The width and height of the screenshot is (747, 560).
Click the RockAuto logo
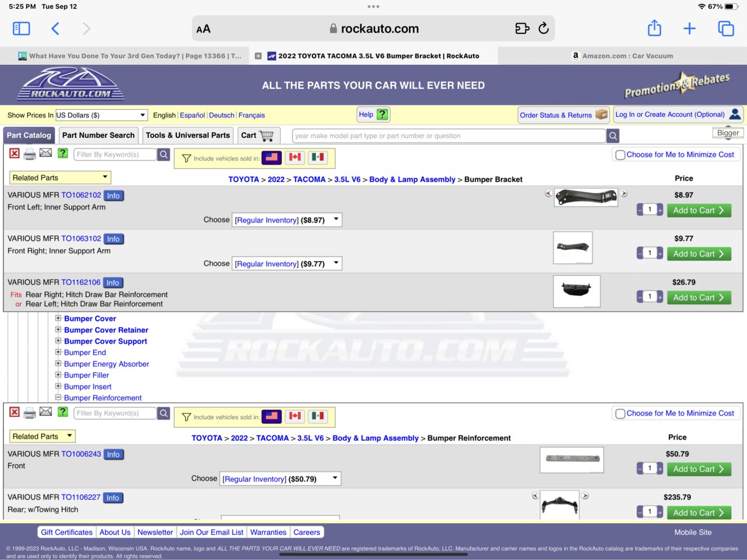tap(71, 84)
